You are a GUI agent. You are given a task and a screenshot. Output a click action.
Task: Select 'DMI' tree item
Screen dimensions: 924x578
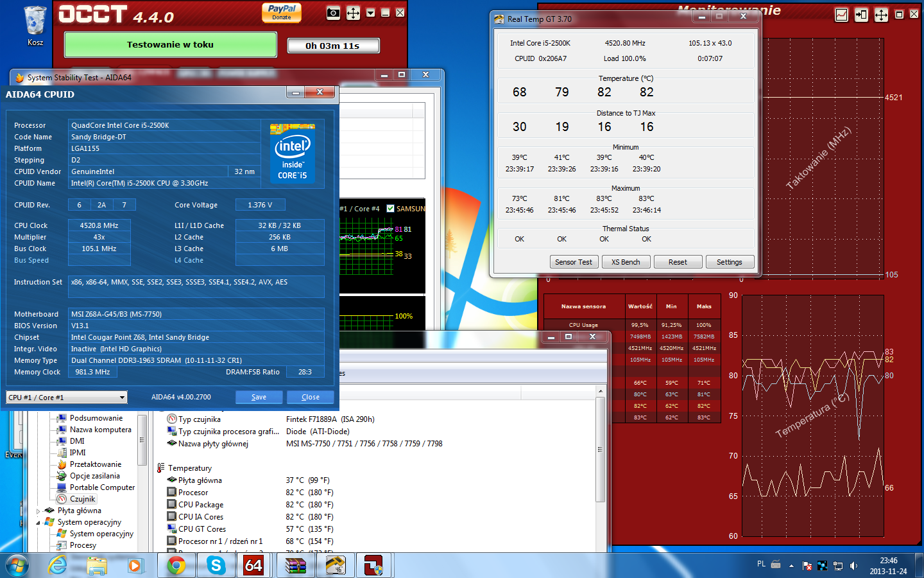pos(77,441)
